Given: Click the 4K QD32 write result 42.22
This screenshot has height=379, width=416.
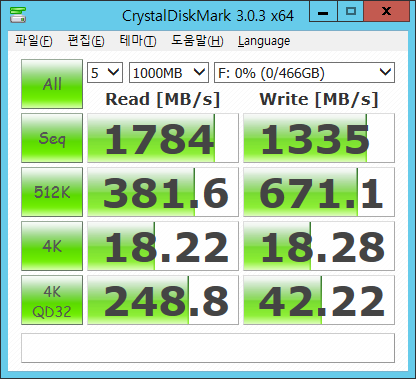Looking at the screenshot, I should 319,300.
